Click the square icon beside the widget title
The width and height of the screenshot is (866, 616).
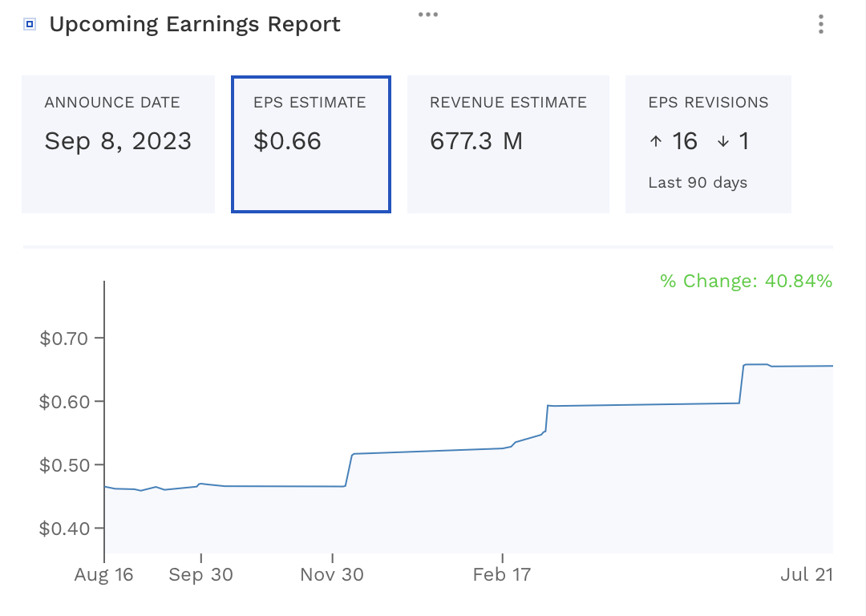[30, 25]
